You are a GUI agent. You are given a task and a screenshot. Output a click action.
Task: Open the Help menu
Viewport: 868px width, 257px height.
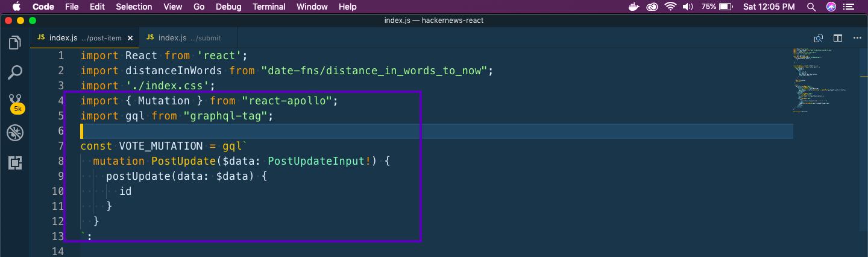[x=348, y=7]
